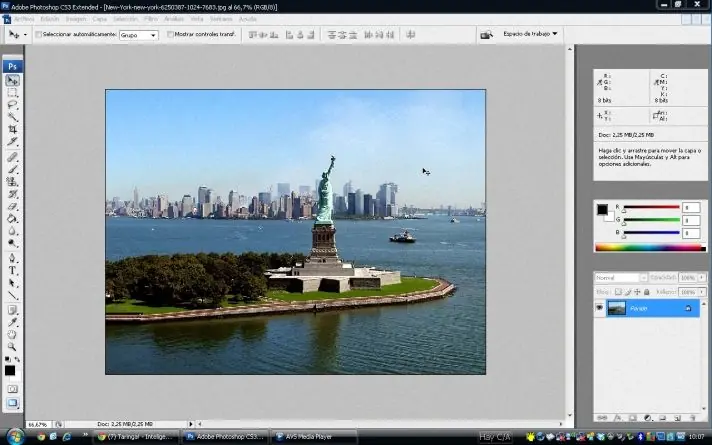This screenshot has width=712, height=445.
Task: Select the Blur tool
Action: [x=12, y=231]
